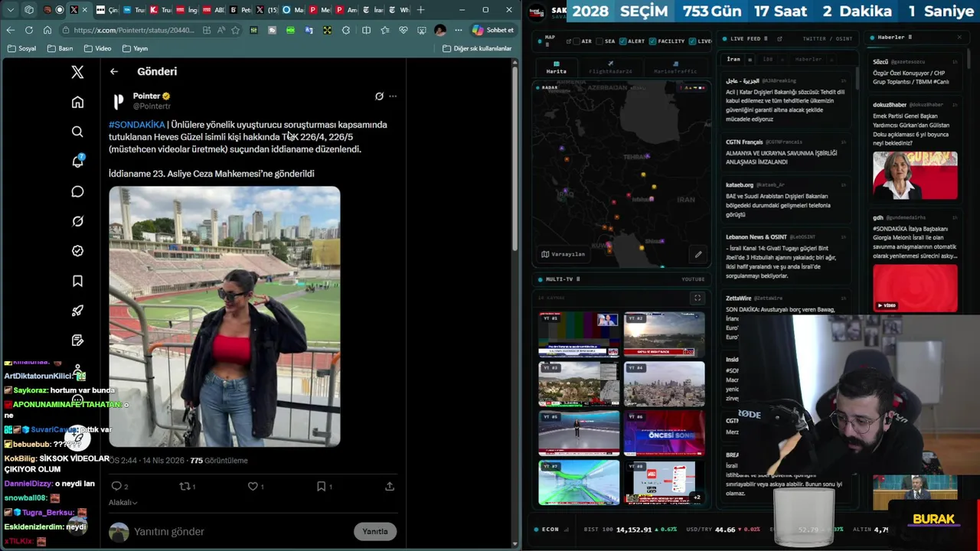
Task: Click the map edit pencil icon
Action: pos(698,254)
